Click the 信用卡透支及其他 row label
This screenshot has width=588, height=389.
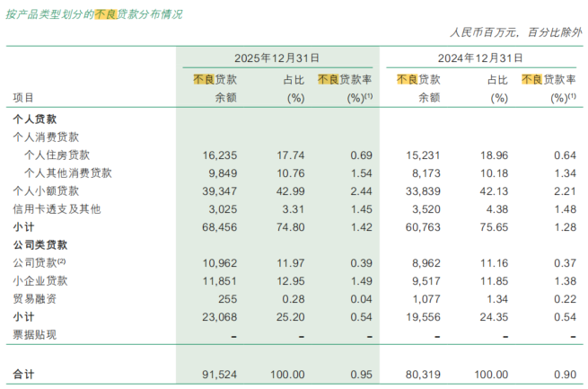pyautogui.click(x=57, y=209)
